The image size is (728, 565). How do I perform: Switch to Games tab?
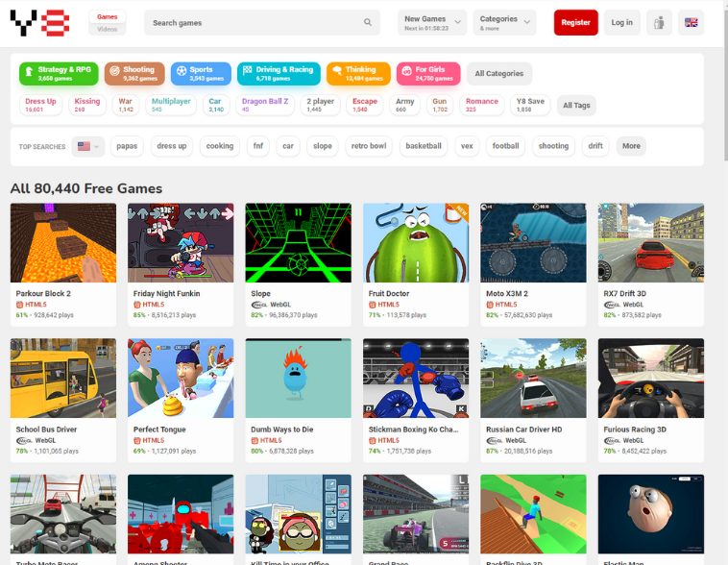(108, 16)
